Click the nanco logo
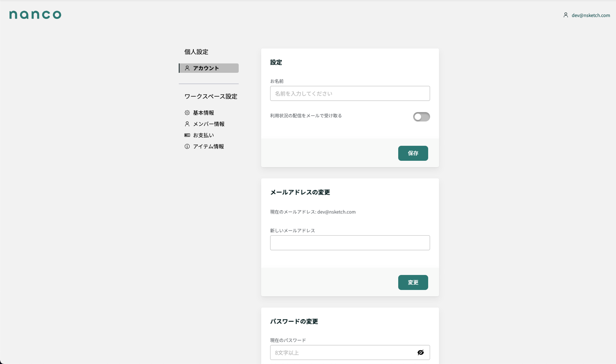The width and height of the screenshot is (616, 364). tap(35, 15)
